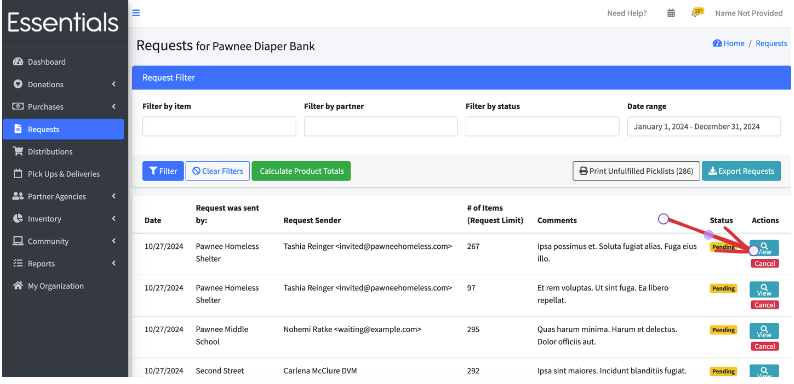794x384 pixels.
Task: Click the Pawnee Middle School partner cell
Action: [222, 335]
